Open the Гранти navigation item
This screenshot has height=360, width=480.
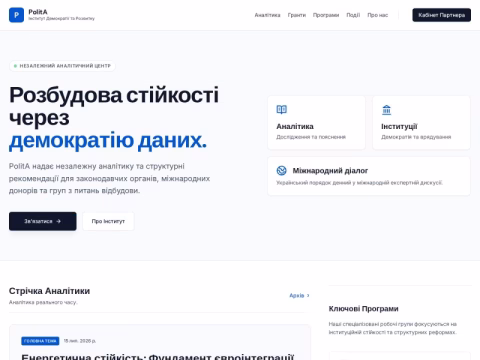click(297, 15)
